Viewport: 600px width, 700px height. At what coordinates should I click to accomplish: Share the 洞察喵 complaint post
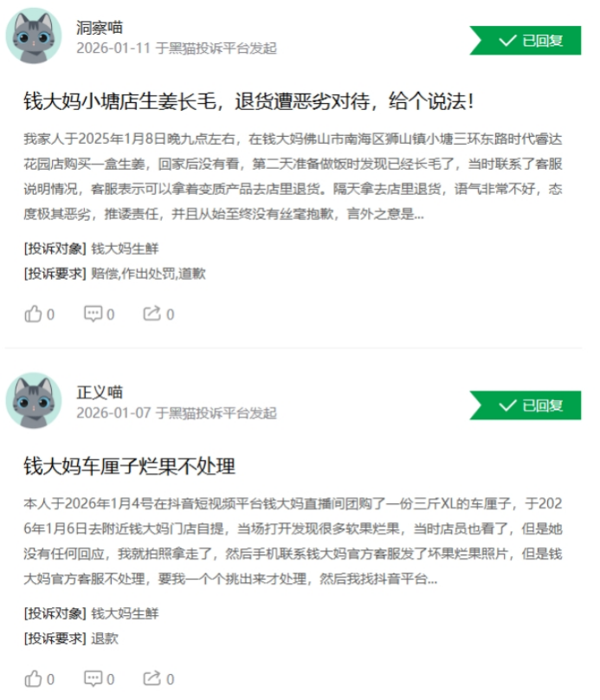[158, 314]
